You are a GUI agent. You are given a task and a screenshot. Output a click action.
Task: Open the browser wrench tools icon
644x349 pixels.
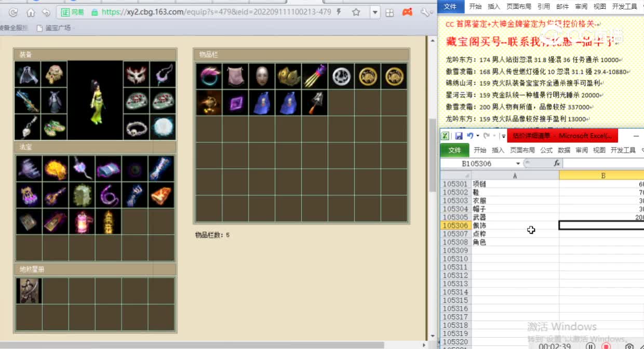tap(424, 12)
